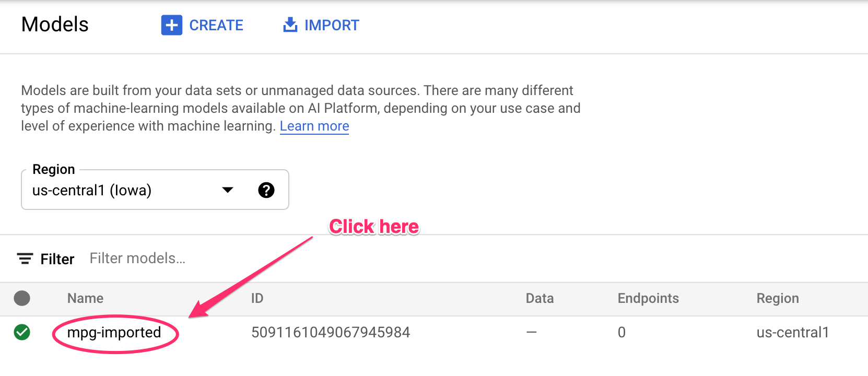Open the mpg-imported model
868x376 pixels.
[114, 333]
